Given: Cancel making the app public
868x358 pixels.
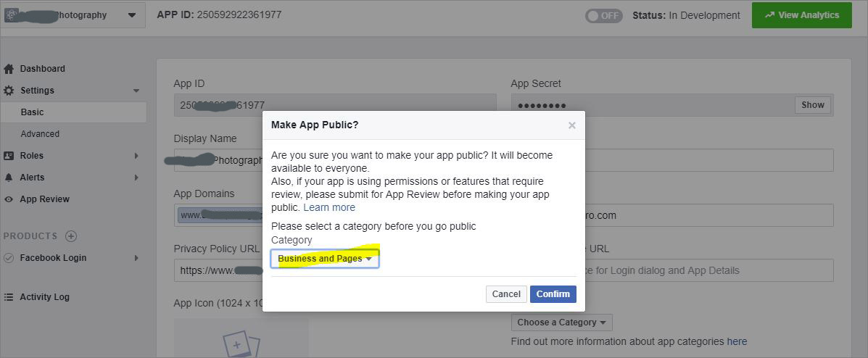Looking at the screenshot, I should (x=506, y=294).
